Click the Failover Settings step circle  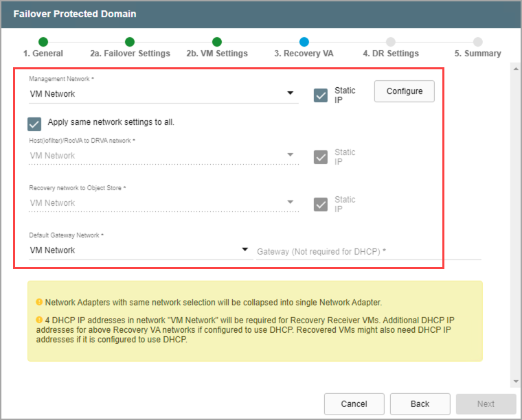tap(130, 42)
